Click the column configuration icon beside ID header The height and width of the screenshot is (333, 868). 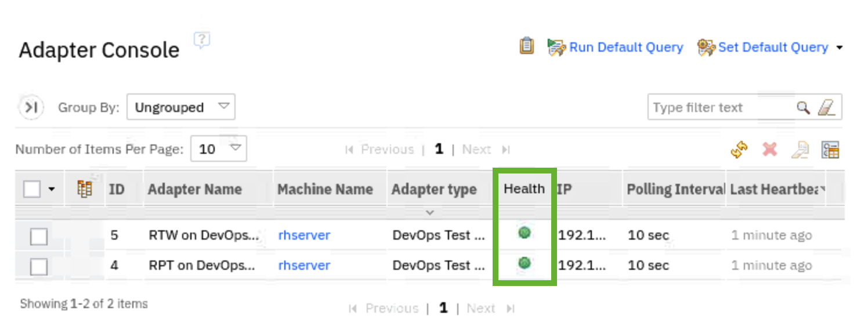85,189
